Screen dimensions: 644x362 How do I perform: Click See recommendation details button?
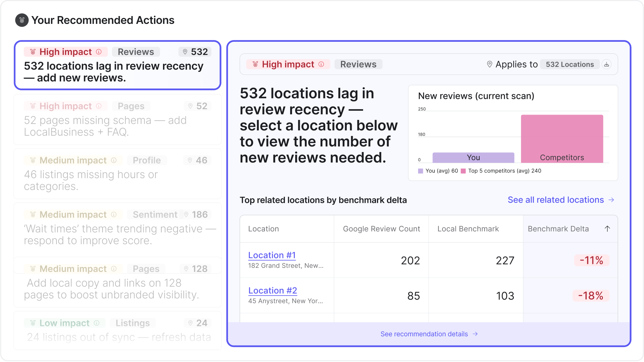pyautogui.click(x=424, y=334)
